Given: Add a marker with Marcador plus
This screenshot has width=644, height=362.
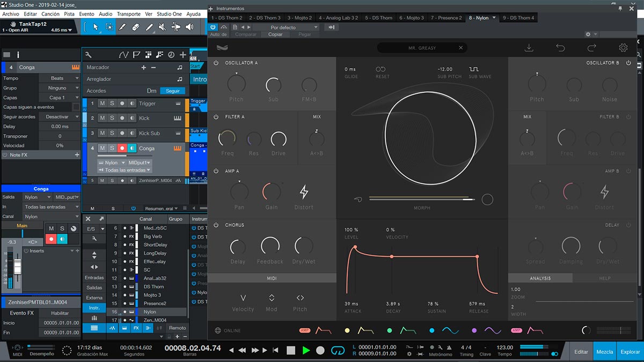Looking at the screenshot, I should click(143, 68).
